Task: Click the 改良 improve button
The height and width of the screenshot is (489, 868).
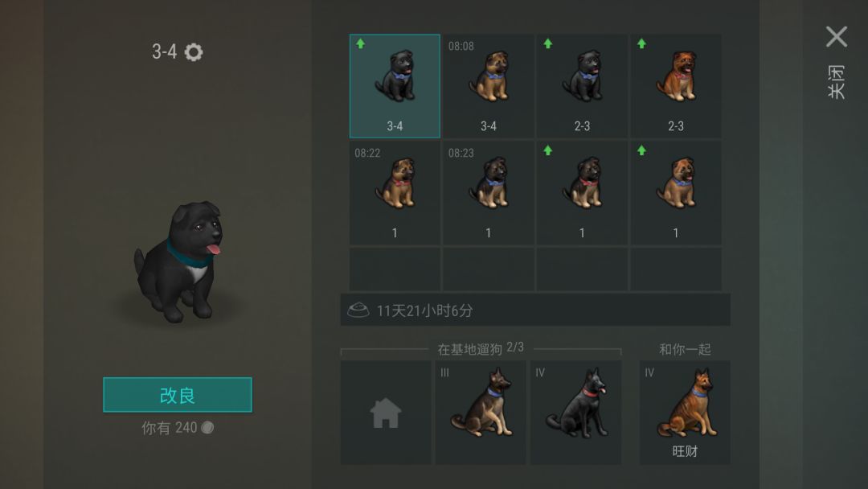Action: pos(177,395)
